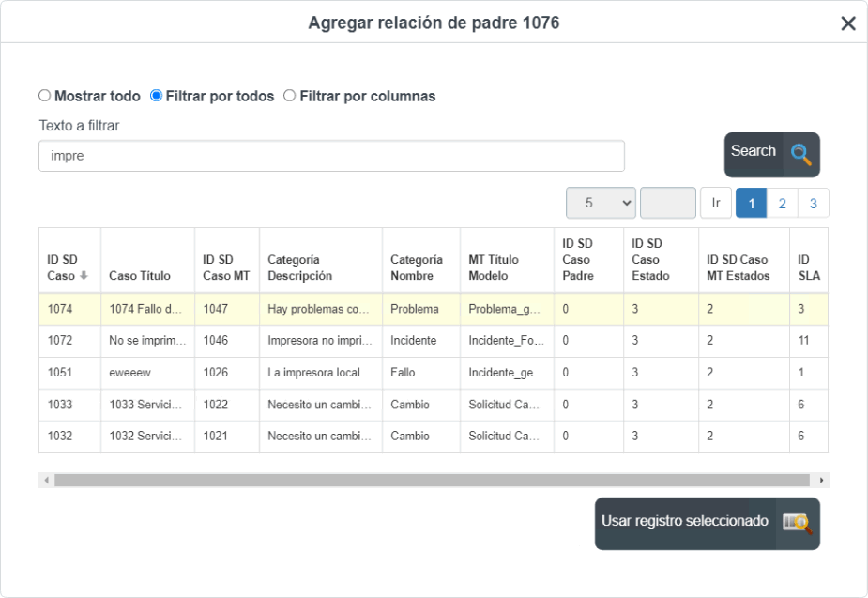
Task: Click the 'Incidente_ge…' model cell
Action: (x=507, y=373)
